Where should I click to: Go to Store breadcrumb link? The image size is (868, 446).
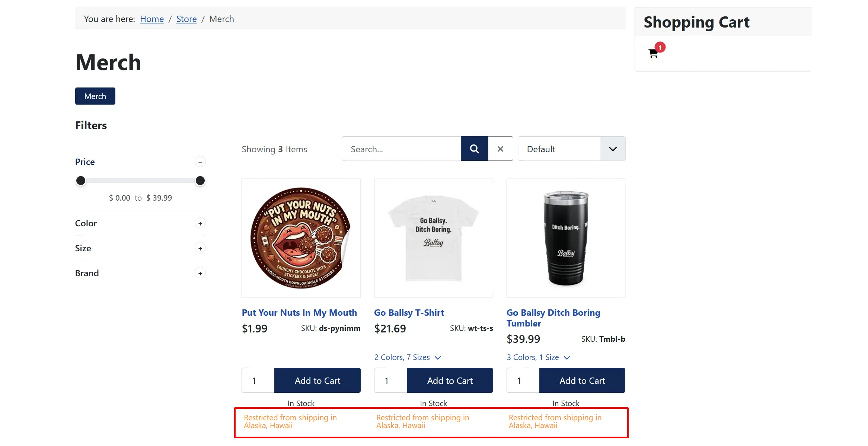pyautogui.click(x=186, y=19)
